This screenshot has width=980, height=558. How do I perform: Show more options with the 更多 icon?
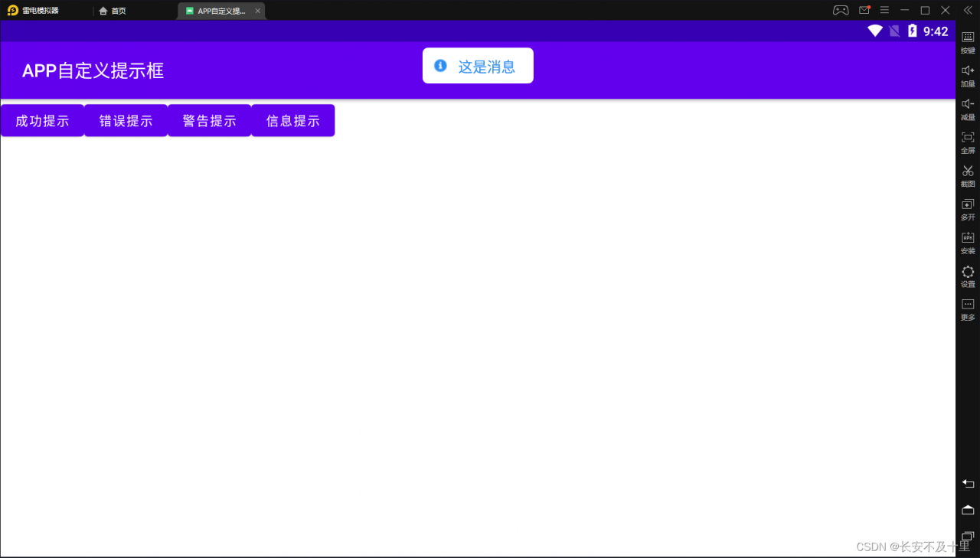967,309
